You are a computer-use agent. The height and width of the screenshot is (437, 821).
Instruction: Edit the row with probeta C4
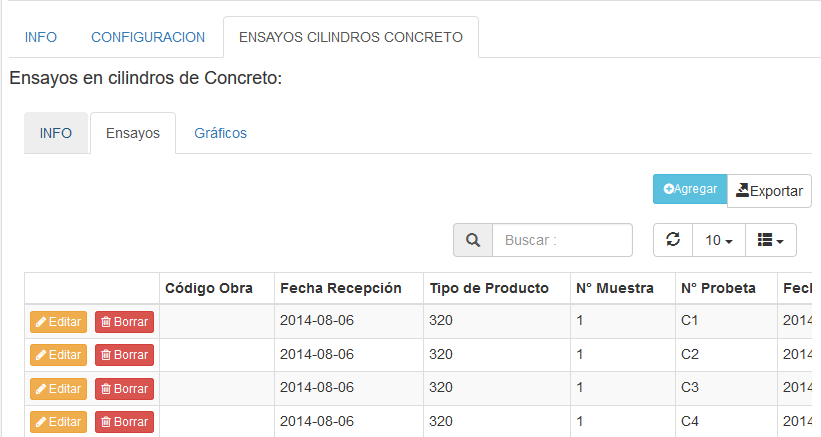[58, 422]
